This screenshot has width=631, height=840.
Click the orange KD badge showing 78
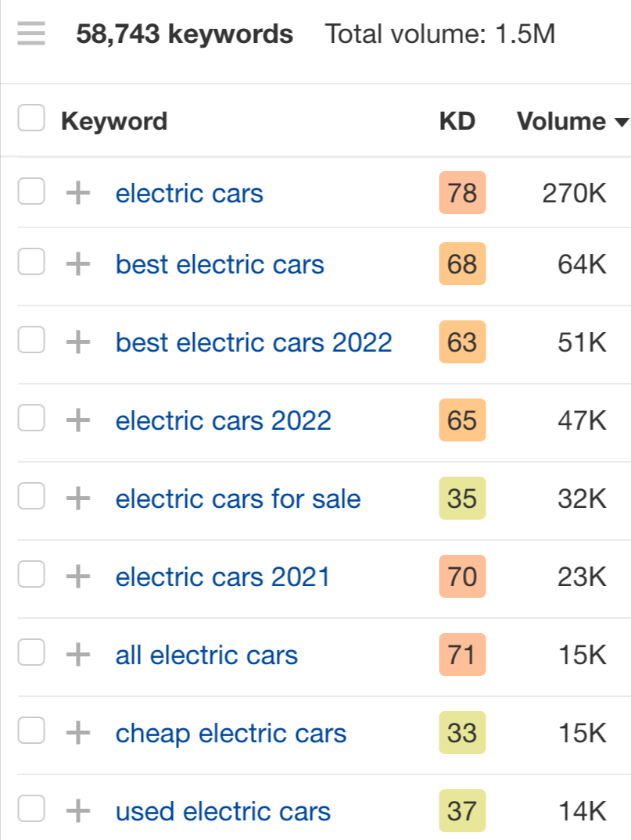(x=462, y=193)
